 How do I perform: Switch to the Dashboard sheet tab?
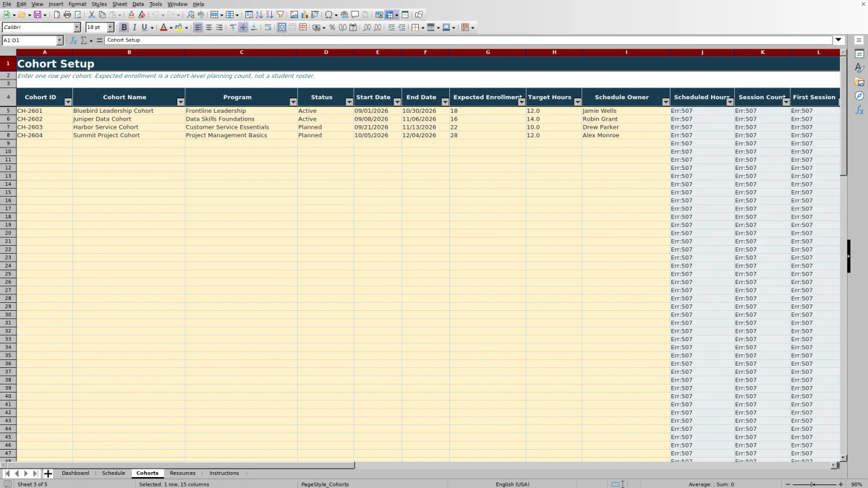(x=75, y=474)
